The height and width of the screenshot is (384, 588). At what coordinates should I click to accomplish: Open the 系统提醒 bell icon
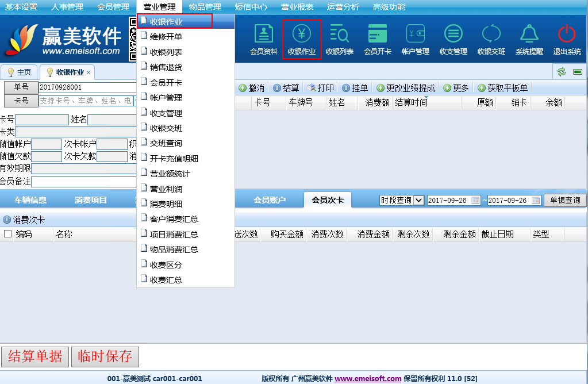529,39
